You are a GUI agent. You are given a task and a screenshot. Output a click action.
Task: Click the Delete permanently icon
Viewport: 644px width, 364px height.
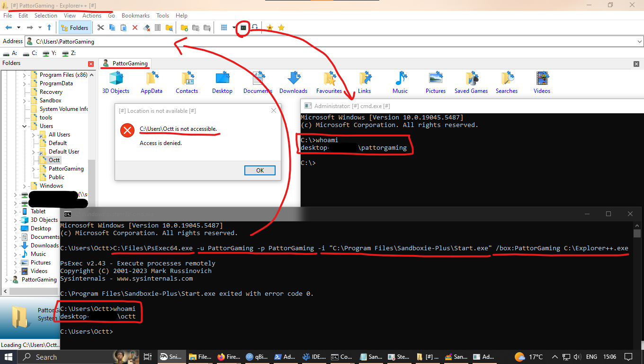tap(146, 28)
